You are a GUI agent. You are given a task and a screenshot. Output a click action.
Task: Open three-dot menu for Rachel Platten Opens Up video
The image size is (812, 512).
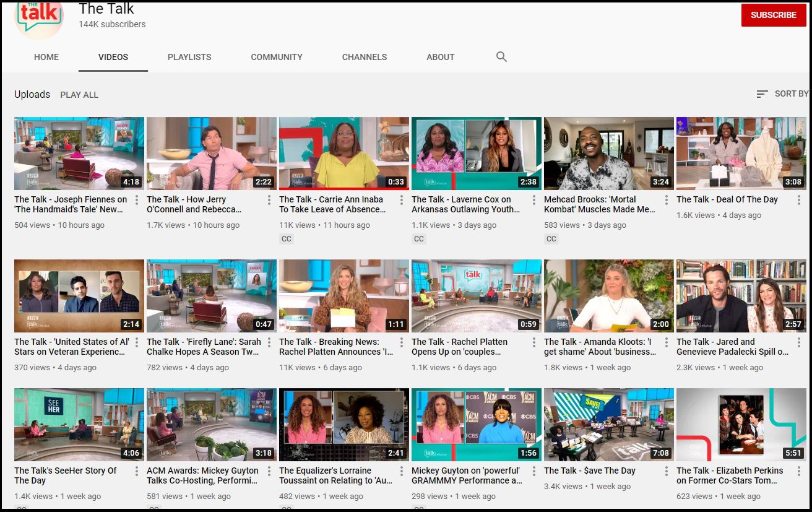534,342
